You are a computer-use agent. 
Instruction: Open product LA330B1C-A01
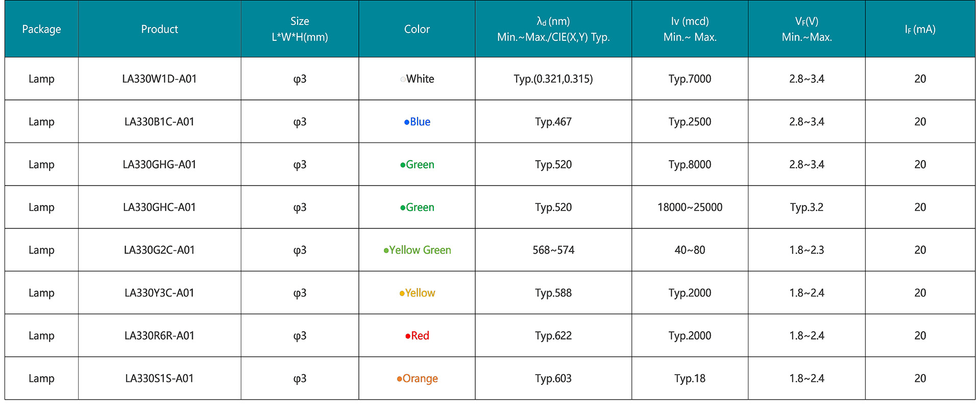159,122
